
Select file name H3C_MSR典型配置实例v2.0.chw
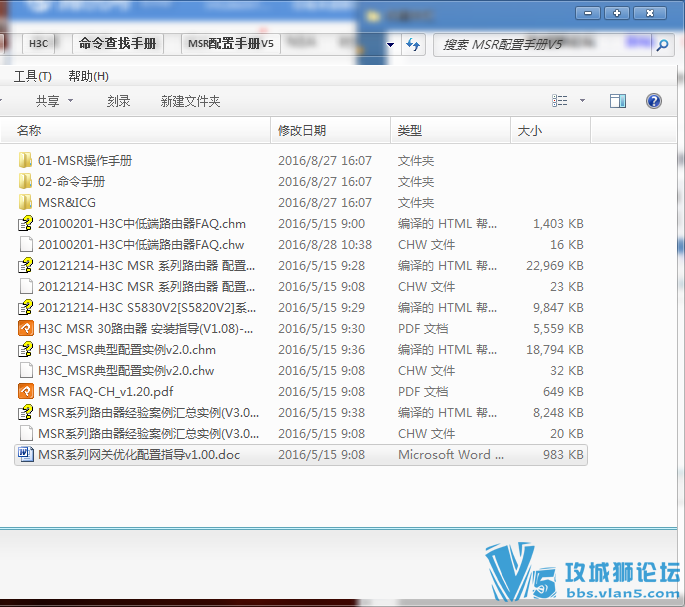(x=126, y=370)
